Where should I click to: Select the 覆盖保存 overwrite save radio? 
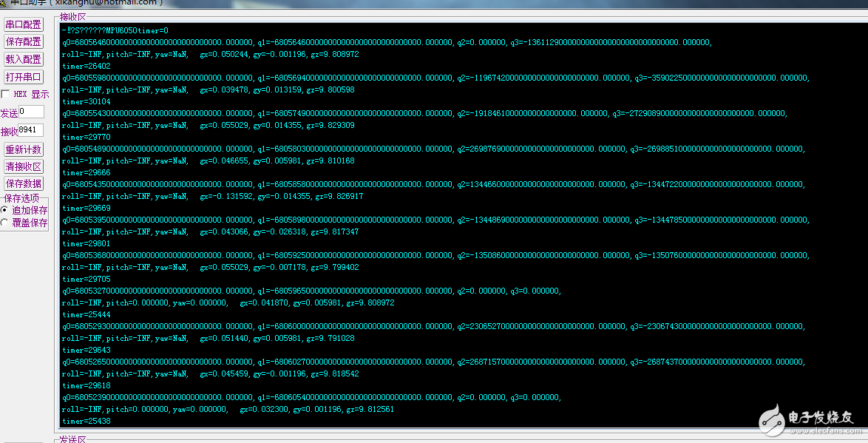4,223
